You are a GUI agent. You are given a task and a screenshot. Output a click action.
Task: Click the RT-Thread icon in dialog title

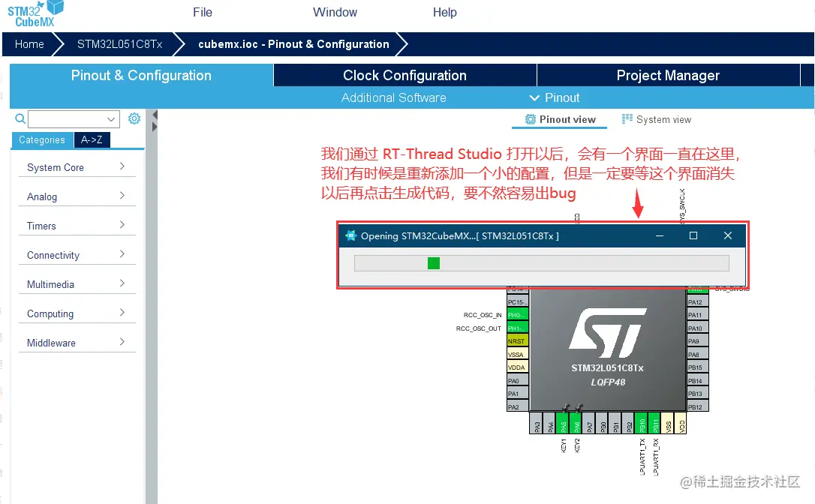pyautogui.click(x=351, y=236)
